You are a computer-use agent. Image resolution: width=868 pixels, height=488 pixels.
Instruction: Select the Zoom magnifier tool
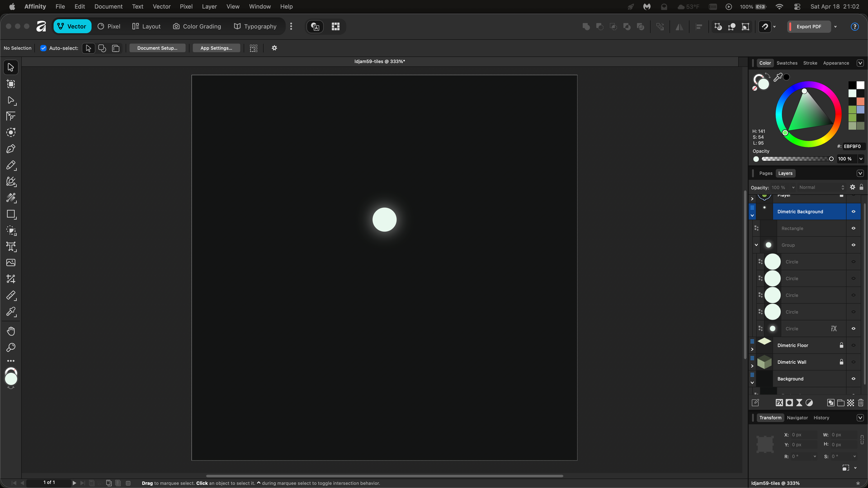click(x=11, y=347)
